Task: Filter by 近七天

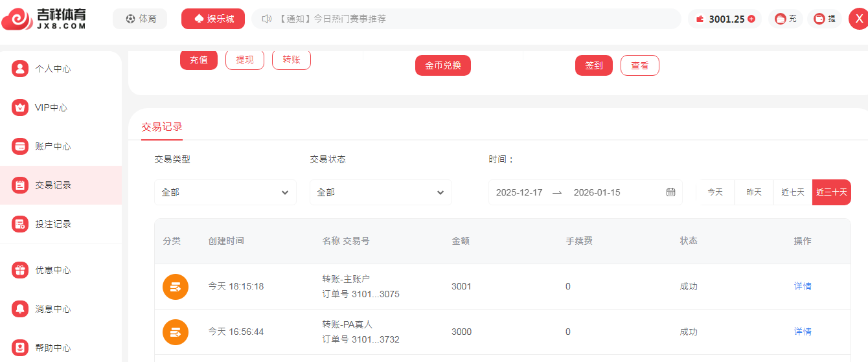Action: click(793, 192)
